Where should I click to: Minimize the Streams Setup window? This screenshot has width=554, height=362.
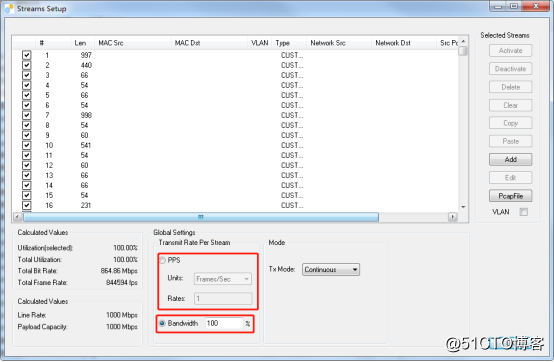pyautogui.click(x=498, y=6)
